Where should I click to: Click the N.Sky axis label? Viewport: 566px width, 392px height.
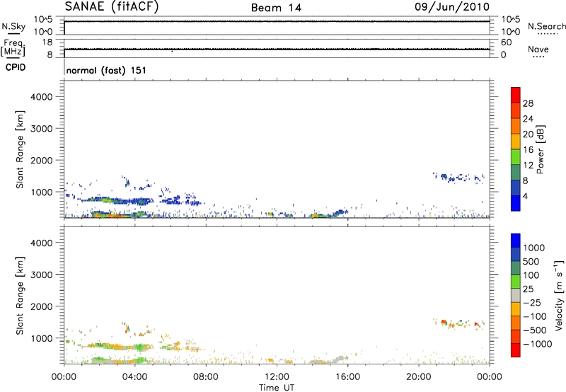tap(13, 26)
